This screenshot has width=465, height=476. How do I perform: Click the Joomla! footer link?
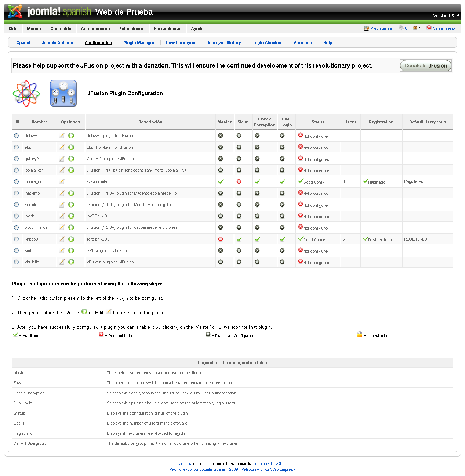click(x=186, y=464)
